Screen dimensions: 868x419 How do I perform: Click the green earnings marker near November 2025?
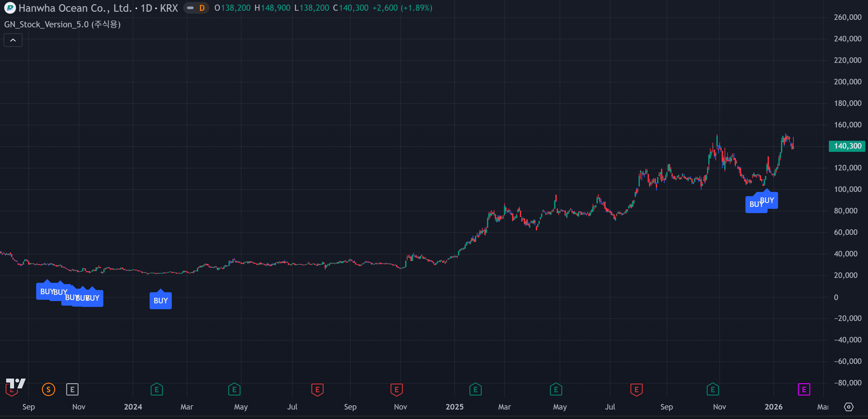click(713, 390)
